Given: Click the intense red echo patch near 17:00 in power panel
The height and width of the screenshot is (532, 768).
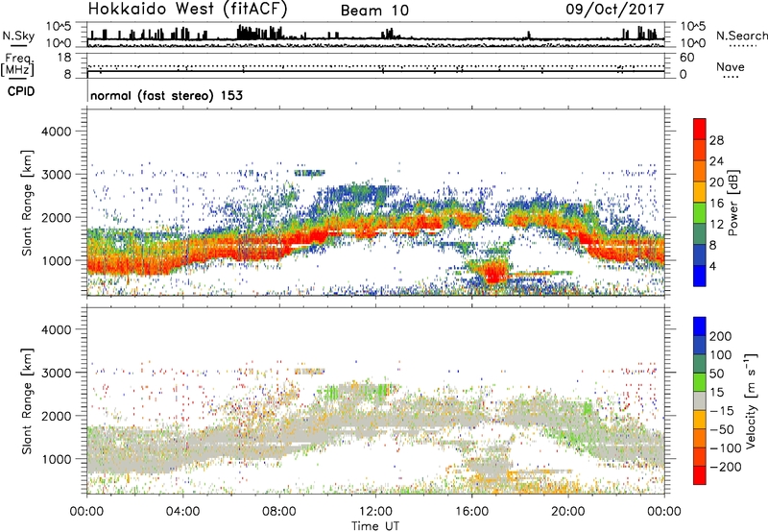Looking at the screenshot, I should click(493, 273).
